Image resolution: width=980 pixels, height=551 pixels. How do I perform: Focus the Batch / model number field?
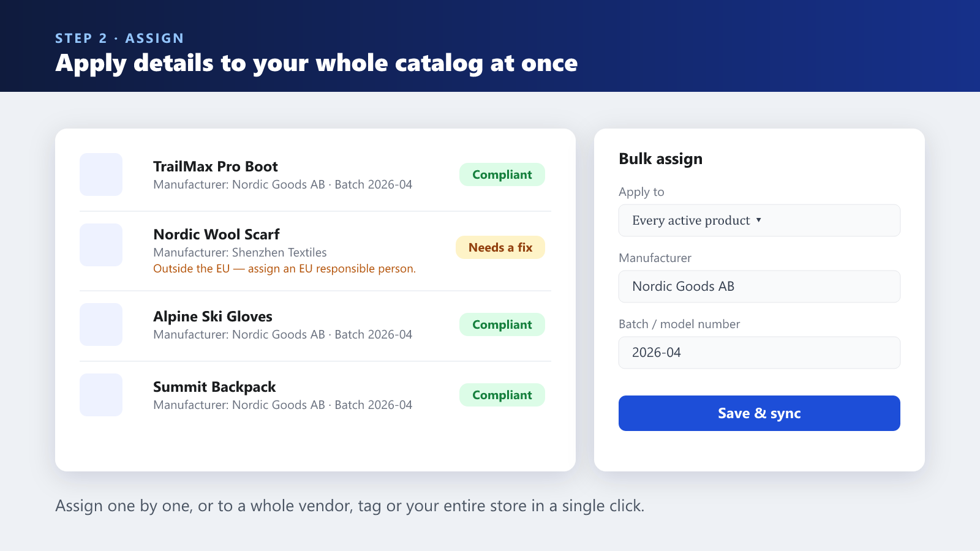click(x=759, y=353)
